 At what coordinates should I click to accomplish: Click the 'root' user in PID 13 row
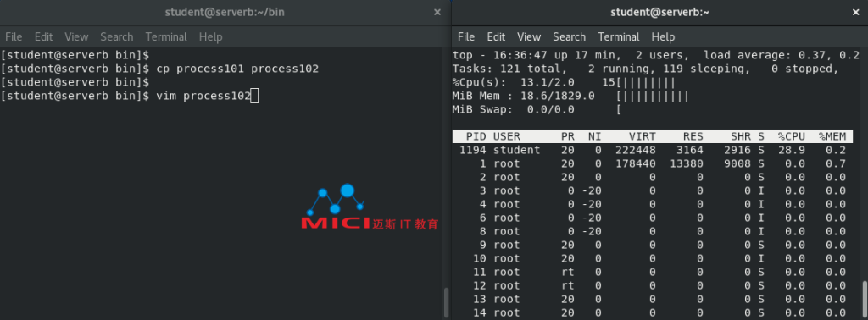(507, 299)
